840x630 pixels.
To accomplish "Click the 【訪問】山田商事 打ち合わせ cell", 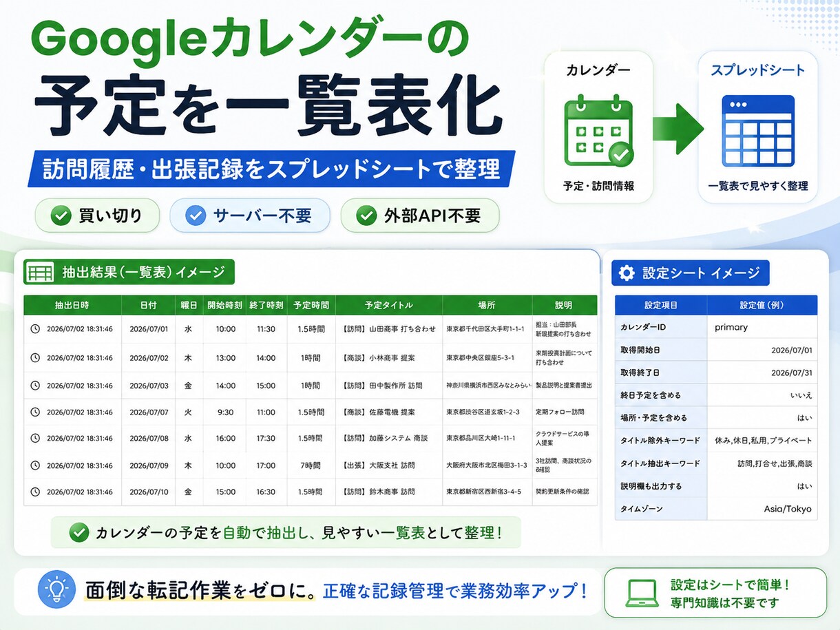I will coord(389,329).
